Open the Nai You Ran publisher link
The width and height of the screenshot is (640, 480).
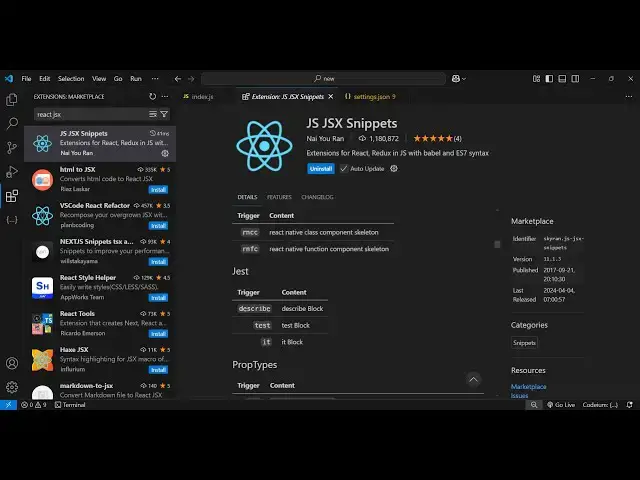(x=325, y=139)
